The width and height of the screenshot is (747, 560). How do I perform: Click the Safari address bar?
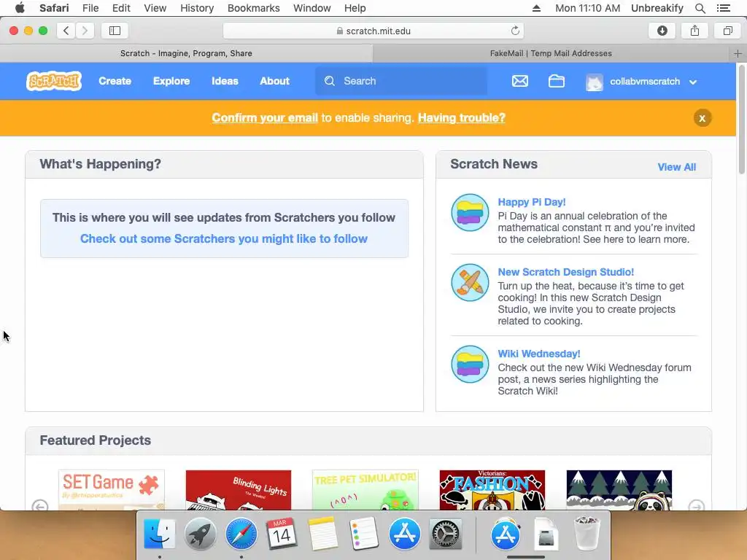click(x=373, y=31)
